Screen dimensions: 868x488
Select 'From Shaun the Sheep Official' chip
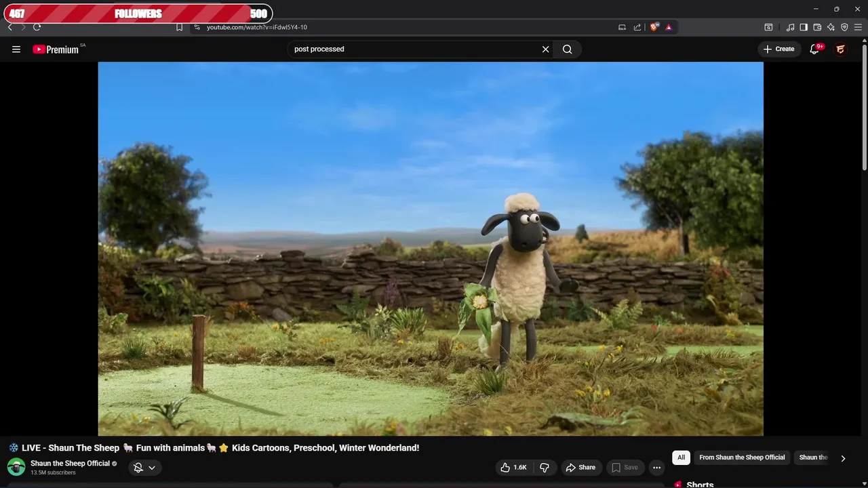pos(742,457)
